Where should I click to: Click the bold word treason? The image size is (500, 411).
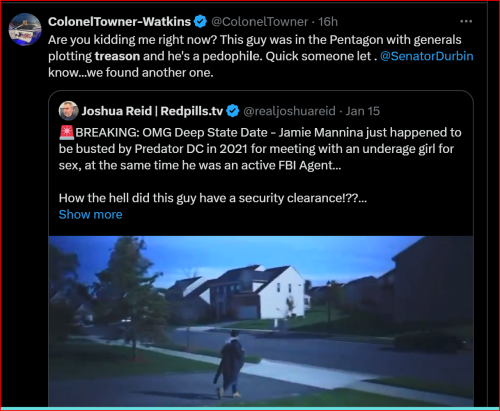pos(117,56)
